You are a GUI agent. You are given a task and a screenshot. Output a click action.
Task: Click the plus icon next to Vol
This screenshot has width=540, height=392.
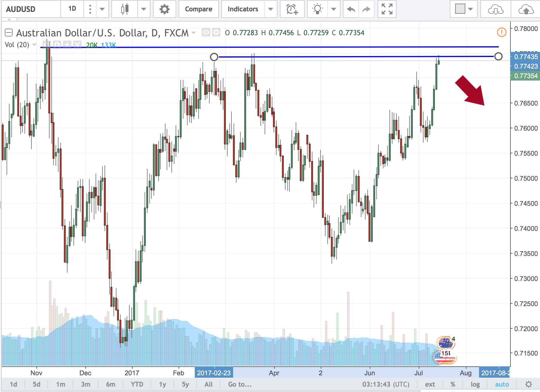pos(67,45)
